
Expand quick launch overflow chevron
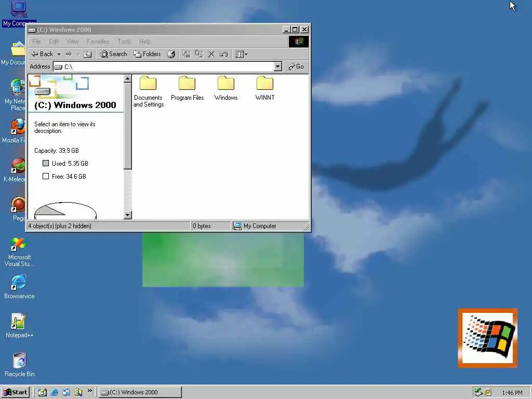tap(89, 391)
